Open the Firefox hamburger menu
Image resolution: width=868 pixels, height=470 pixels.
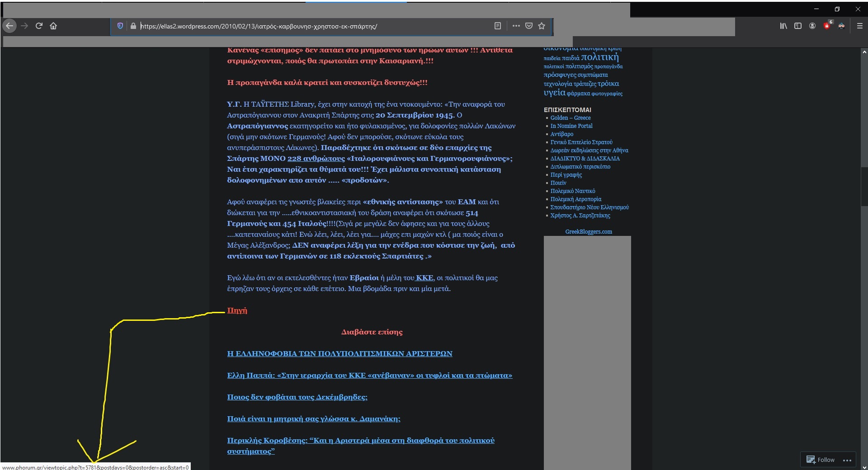(x=860, y=26)
